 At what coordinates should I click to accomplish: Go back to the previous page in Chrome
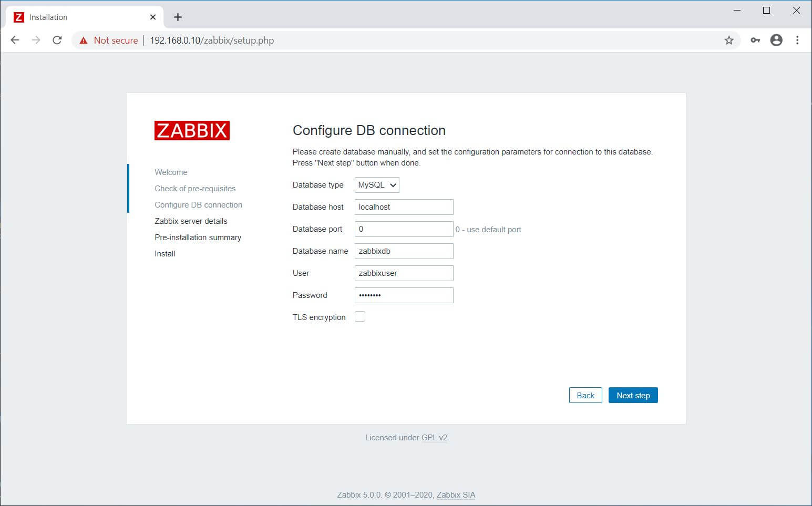(15, 40)
